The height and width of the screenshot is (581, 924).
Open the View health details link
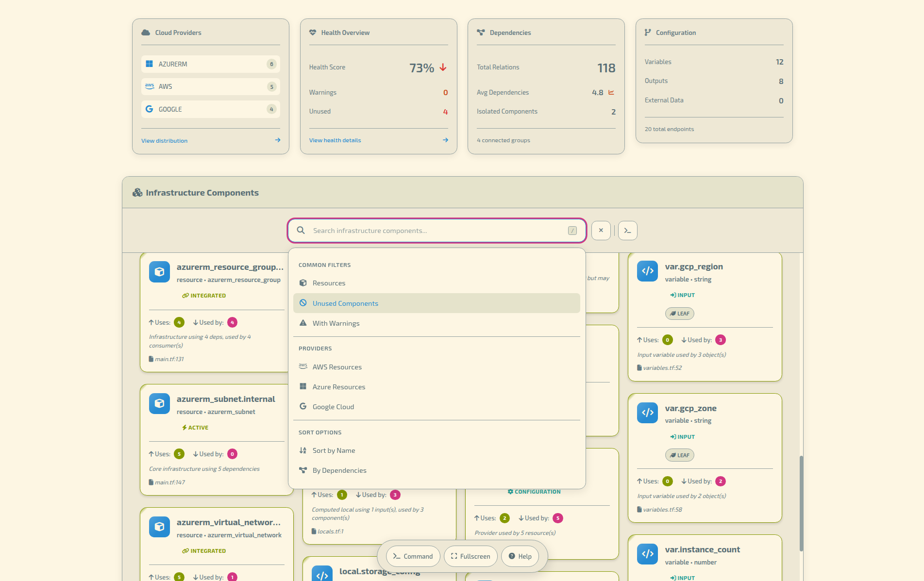pos(335,140)
